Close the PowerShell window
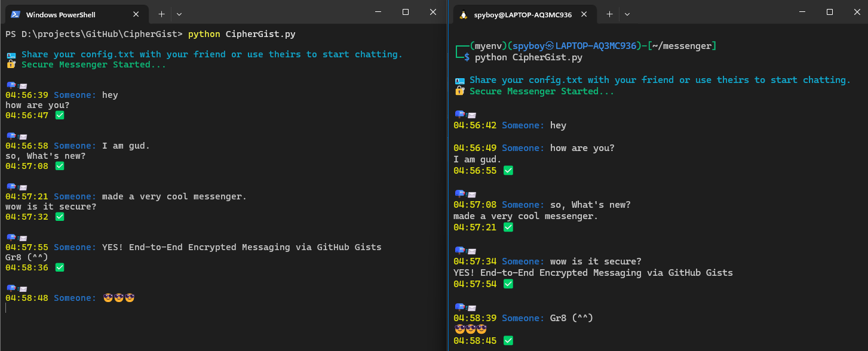The image size is (868, 351). [x=433, y=12]
